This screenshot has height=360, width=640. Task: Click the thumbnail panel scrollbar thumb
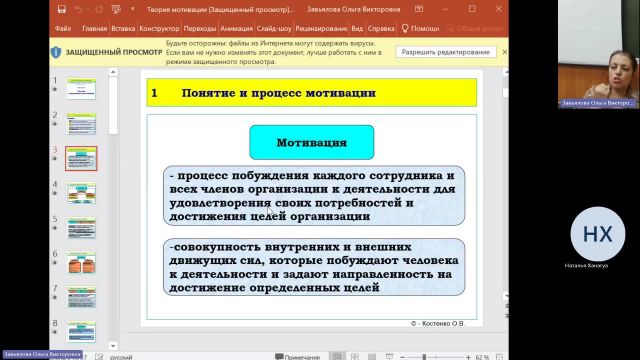pos(113,105)
